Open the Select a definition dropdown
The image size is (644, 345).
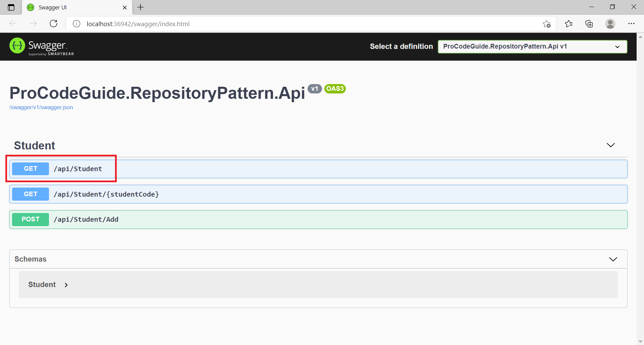[532, 47]
